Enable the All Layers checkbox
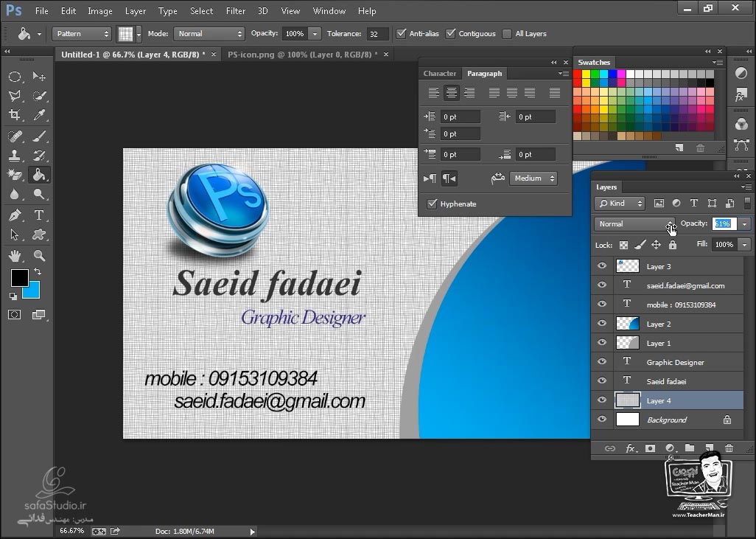This screenshot has width=756, height=539. [507, 34]
